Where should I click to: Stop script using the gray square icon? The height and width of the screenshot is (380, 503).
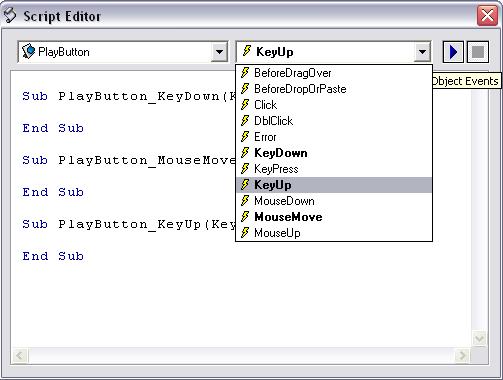[478, 52]
